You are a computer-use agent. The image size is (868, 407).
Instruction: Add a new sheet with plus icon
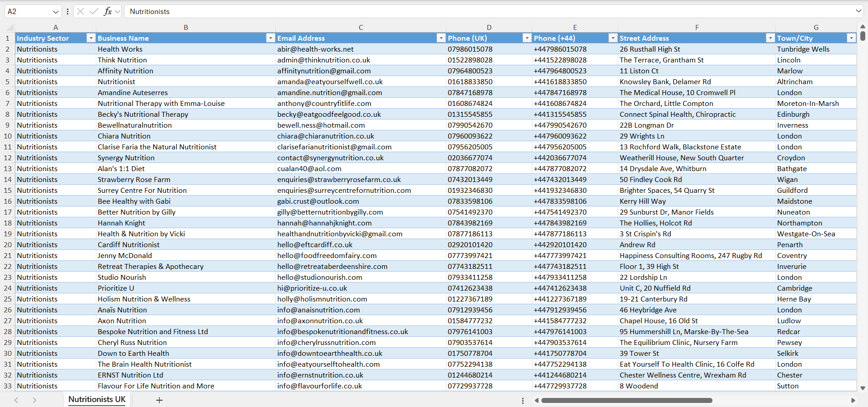(x=159, y=400)
